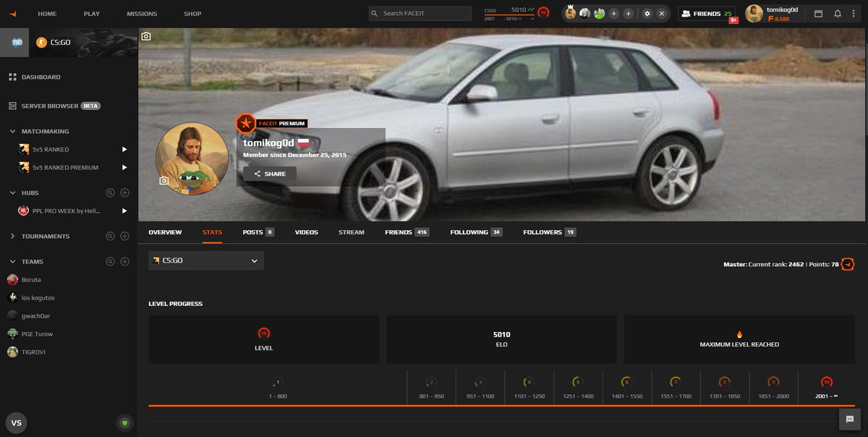Switch to the STREAM tab
Image resolution: width=868 pixels, height=437 pixels.
(352, 232)
